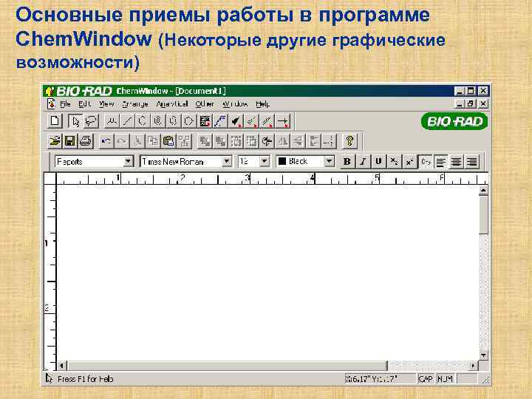Open the File menu
The width and height of the screenshot is (532, 399).
click(65, 104)
